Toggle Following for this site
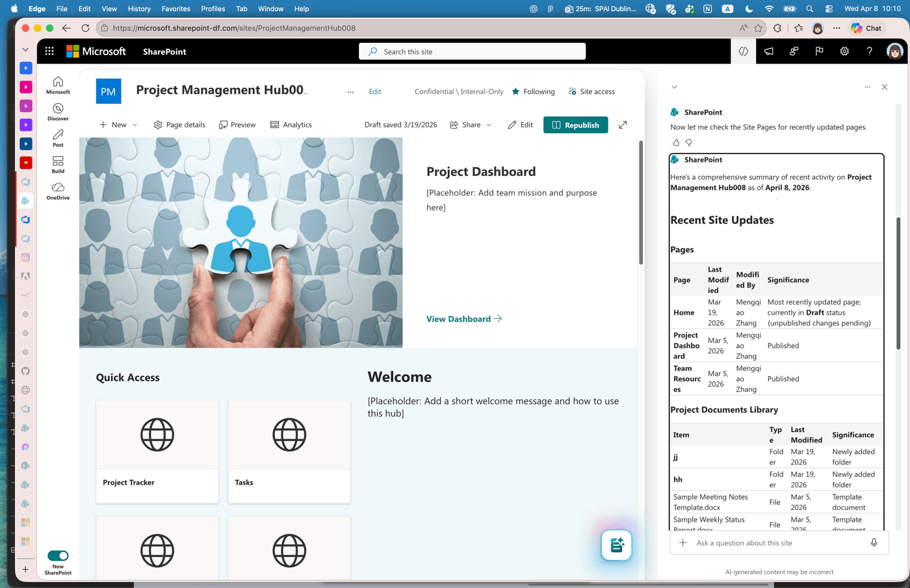Viewport: 910px width, 588px height. [x=533, y=92]
